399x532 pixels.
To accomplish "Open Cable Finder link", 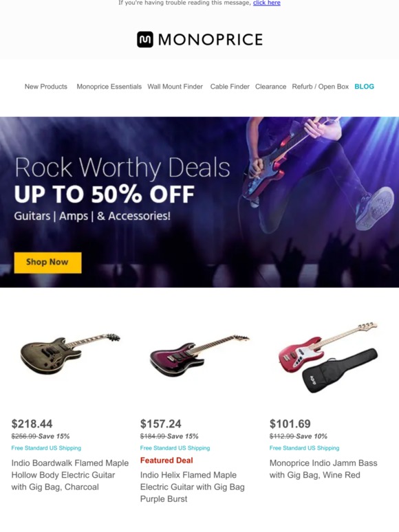I will pos(230,87).
